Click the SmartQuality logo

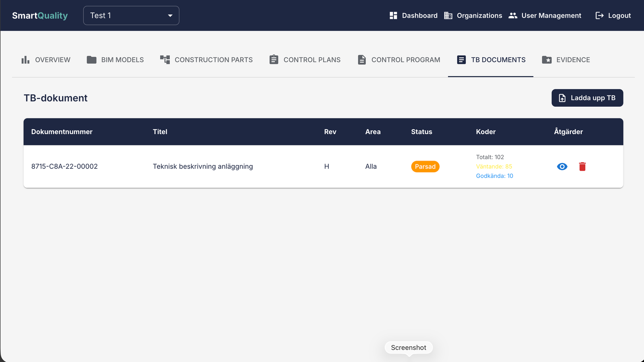pos(40,16)
